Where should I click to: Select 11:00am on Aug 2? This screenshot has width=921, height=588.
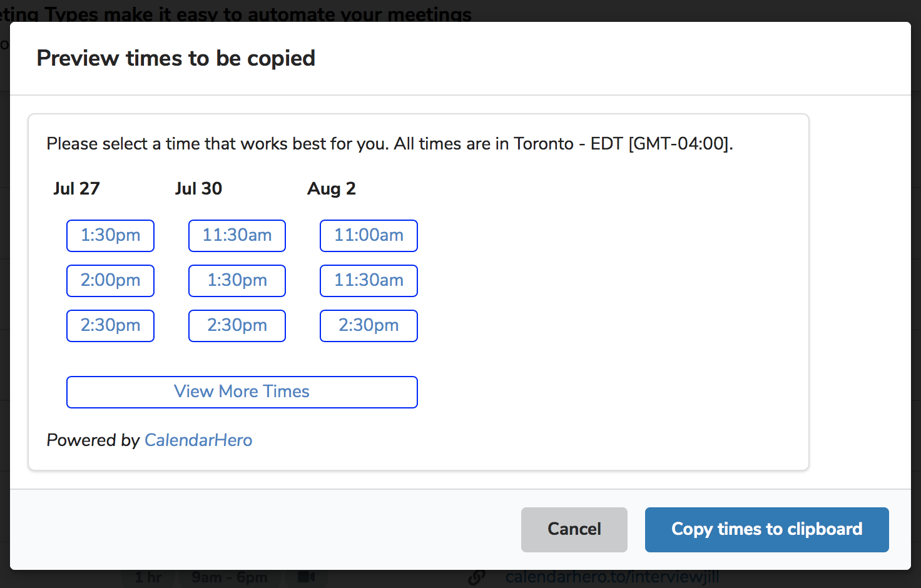click(369, 236)
